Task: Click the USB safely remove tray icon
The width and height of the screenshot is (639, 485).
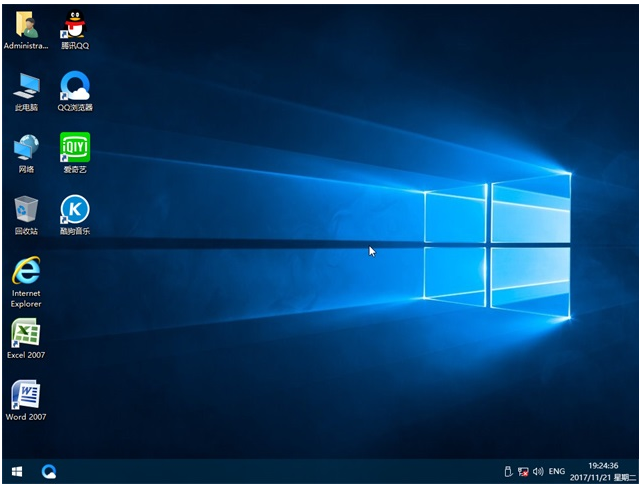Action: coord(507,470)
